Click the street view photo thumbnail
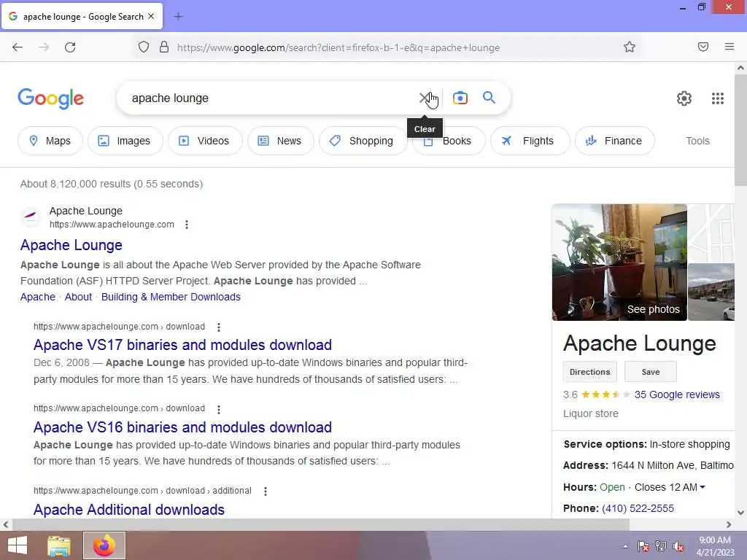Viewport: 747px width, 560px height. tap(711, 292)
